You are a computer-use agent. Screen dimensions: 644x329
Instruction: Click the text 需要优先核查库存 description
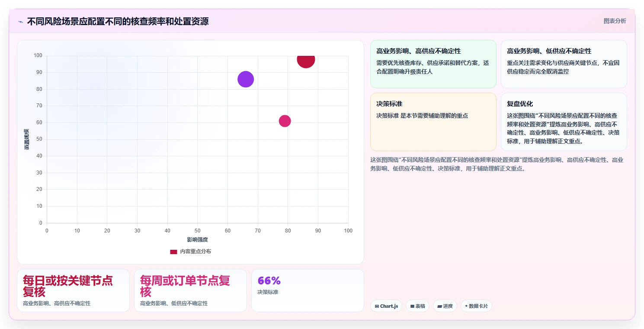coord(433,67)
